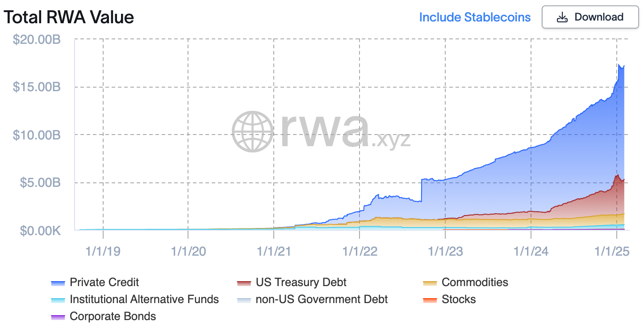644x329 pixels.
Task: Click the non-US Government Debt swatch
Action: coord(244,300)
